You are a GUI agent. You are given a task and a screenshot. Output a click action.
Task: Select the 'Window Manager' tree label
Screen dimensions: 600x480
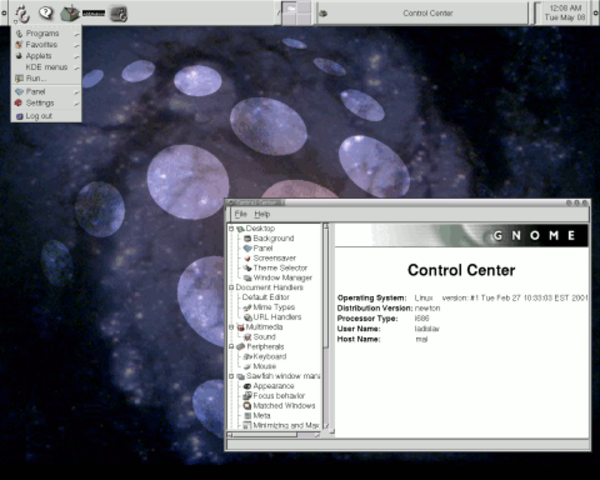(x=283, y=278)
